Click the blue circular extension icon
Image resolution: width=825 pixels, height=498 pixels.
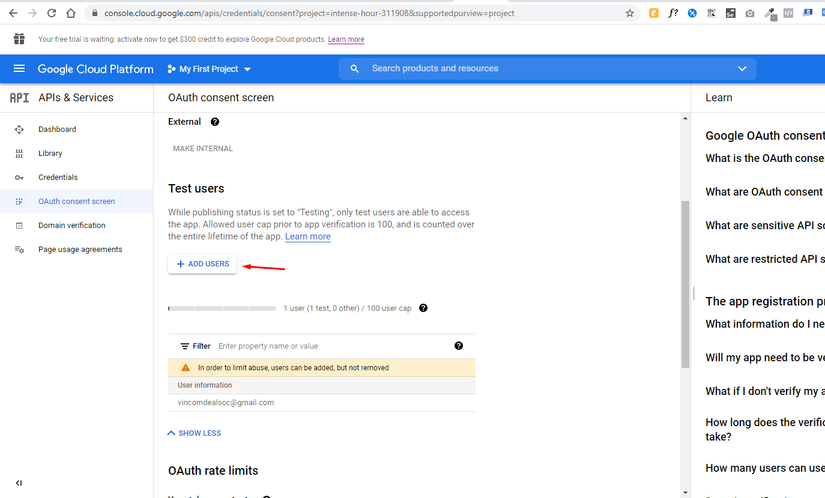(x=692, y=13)
